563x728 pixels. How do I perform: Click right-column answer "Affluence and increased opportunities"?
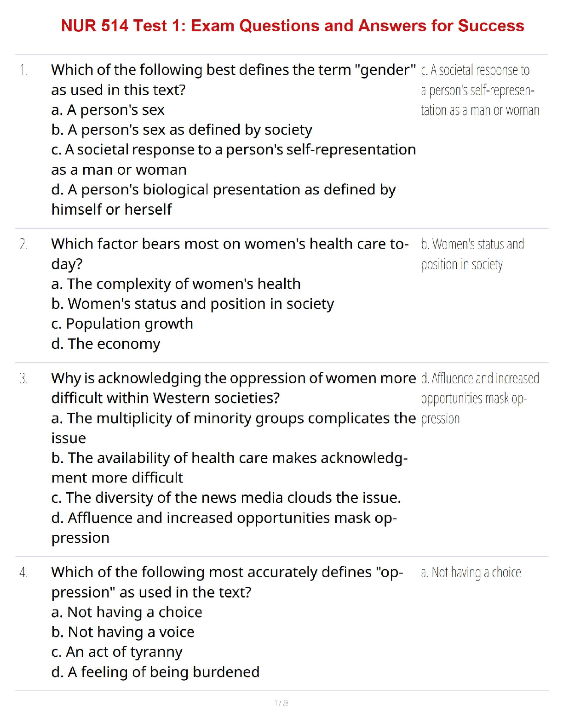coord(479,398)
